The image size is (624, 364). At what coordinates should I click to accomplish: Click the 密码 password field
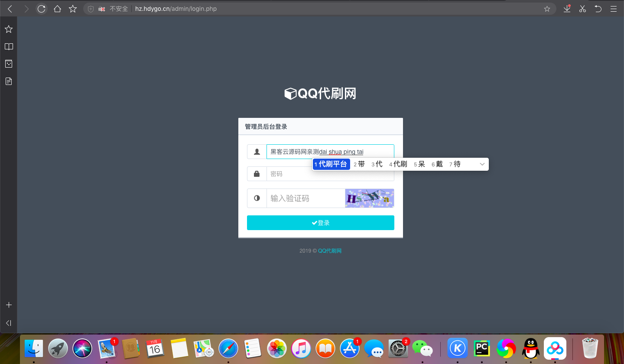click(330, 174)
